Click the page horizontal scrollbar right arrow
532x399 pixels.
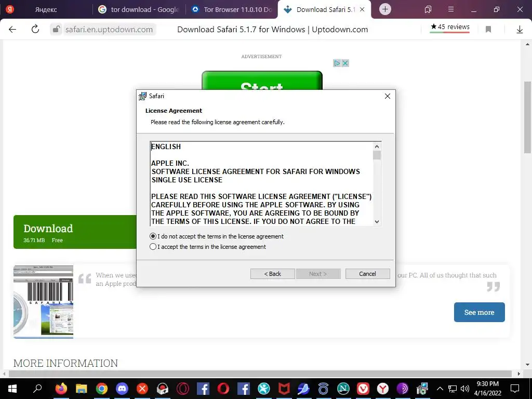coord(518,374)
